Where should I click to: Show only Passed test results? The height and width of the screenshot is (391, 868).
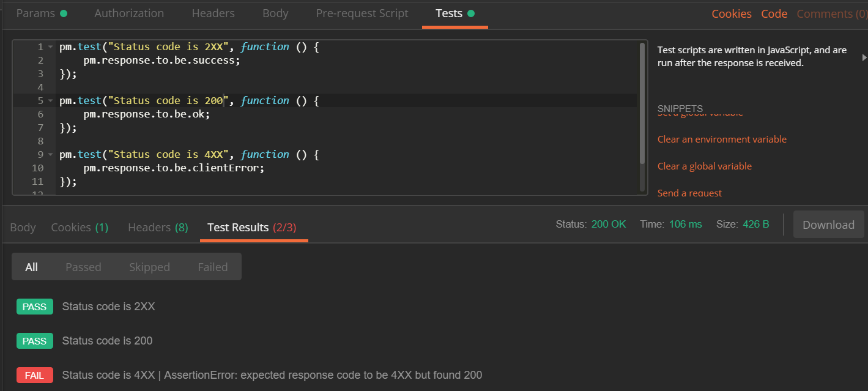83,267
